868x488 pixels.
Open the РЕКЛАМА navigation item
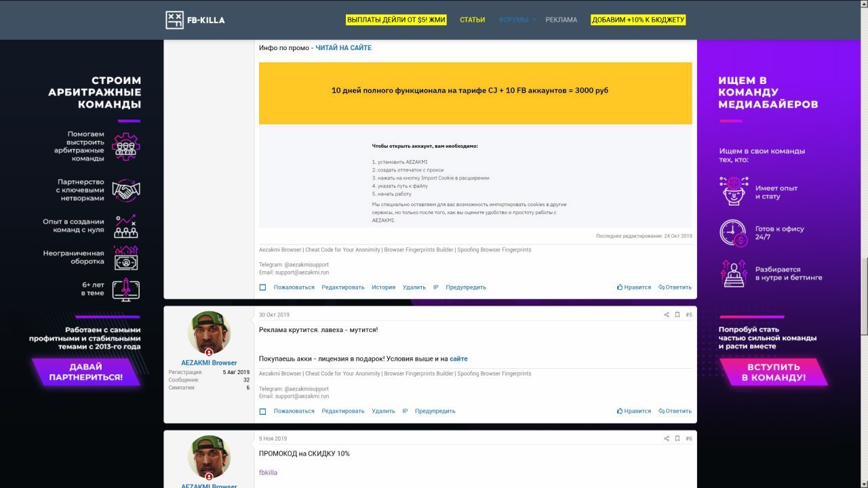561,20
